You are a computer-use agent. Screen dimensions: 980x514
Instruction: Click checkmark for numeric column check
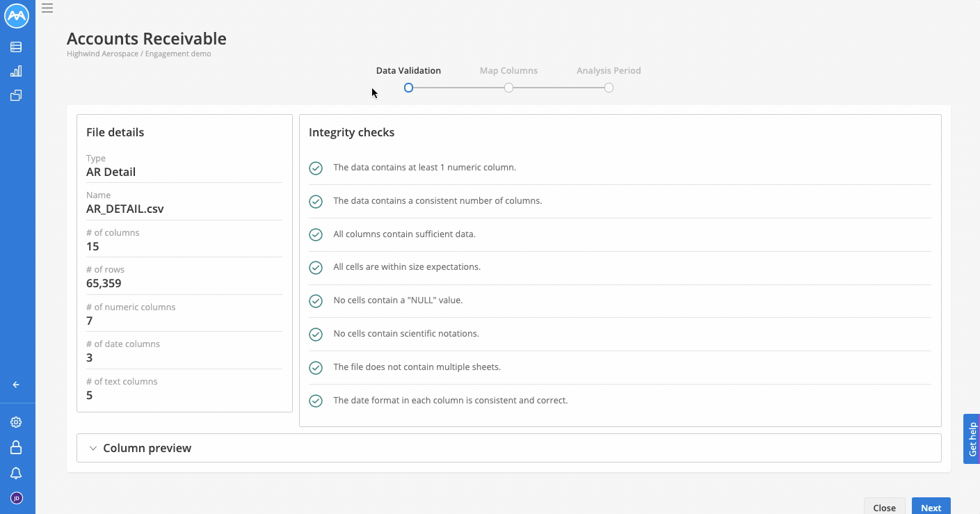[x=316, y=168]
